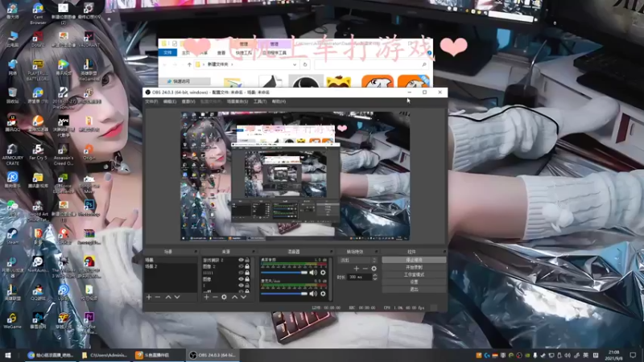Open microphone (麦克风/Aux) mixer gear settings
644x362 pixels.
(x=323, y=294)
